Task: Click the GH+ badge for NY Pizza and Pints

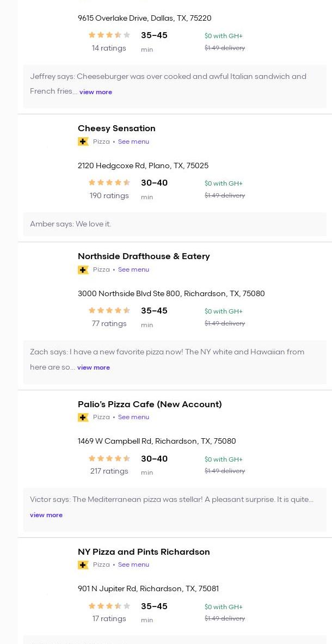Action: pos(83,565)
